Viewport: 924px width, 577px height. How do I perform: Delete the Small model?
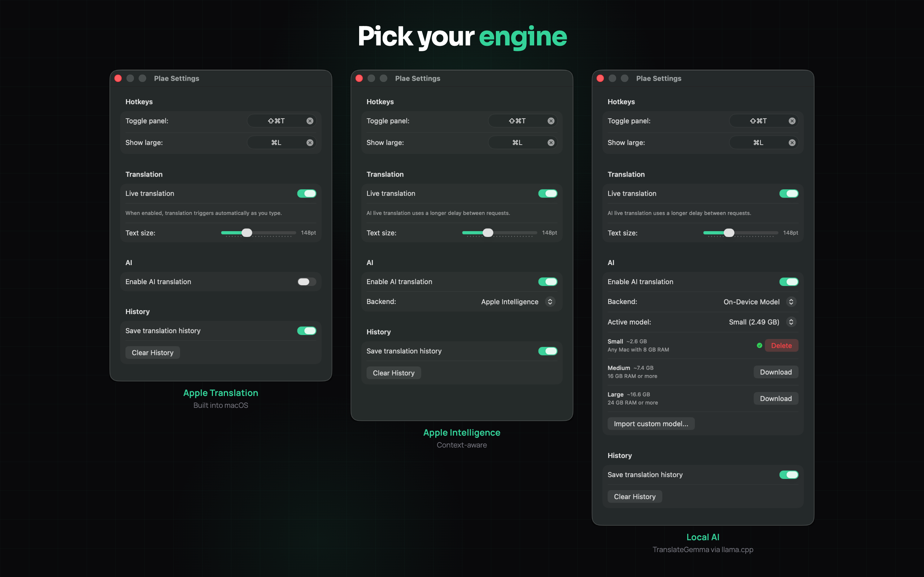pos(781,345)
